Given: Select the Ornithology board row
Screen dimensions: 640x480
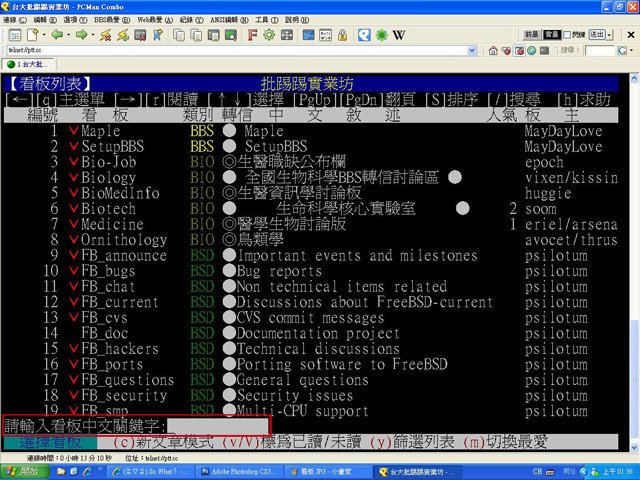Looking at the screenshot, I should pyautogui.click(x=311, y=240).
